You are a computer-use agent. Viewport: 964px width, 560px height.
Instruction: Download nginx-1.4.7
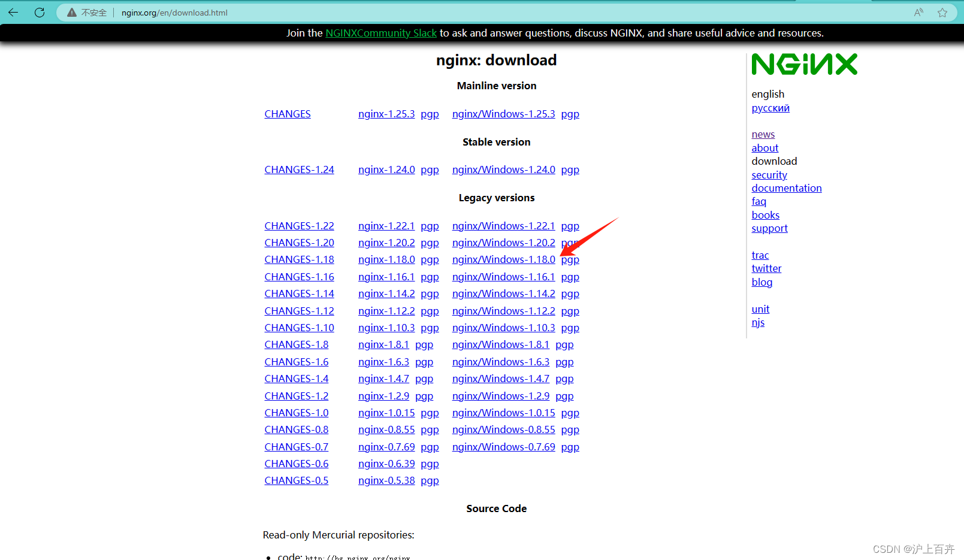pos(383,379)
